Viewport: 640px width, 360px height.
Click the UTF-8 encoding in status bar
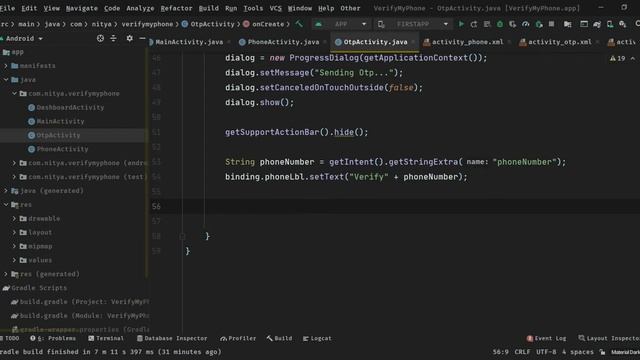546,352
